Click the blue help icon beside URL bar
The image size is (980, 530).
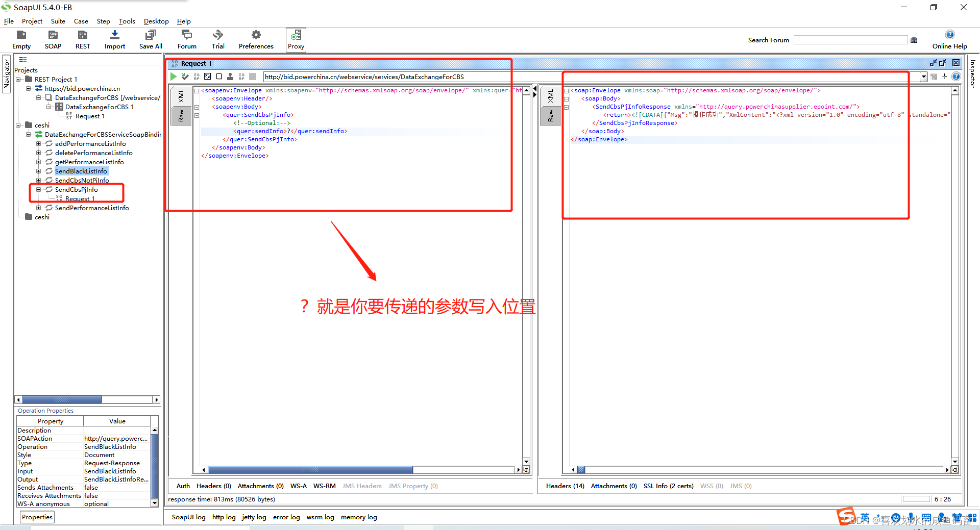click(x=956, y=77)
